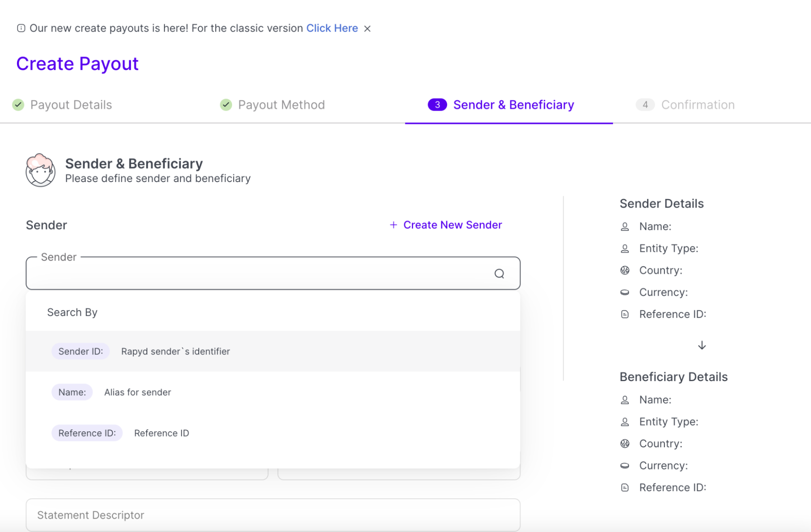811x532 pixels.
Task: Click the down arrow between sender and beneficiary details
Action: [702, 345]
